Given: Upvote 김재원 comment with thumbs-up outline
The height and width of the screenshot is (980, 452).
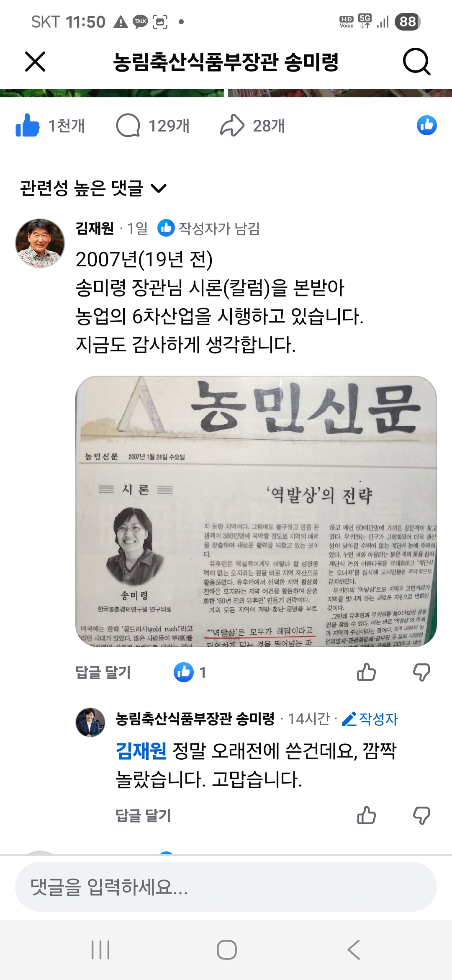Looking at the screenshot, I should (366, 672).
